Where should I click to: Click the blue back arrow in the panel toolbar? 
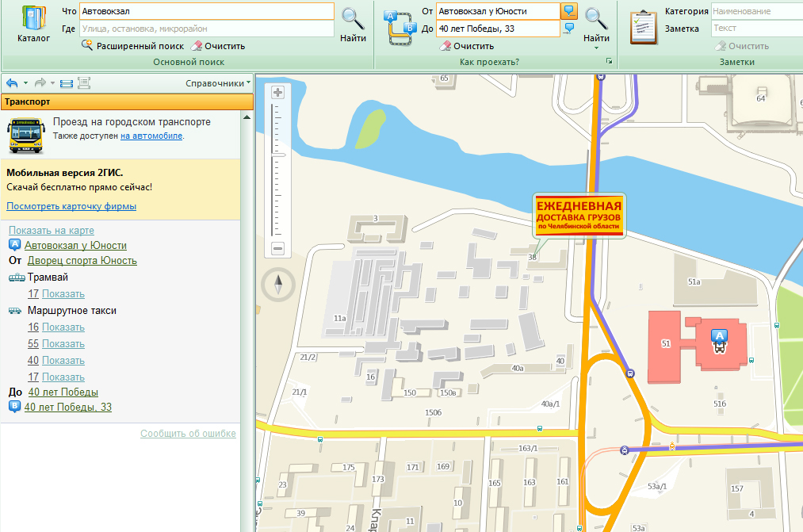(x=12, y=82)
